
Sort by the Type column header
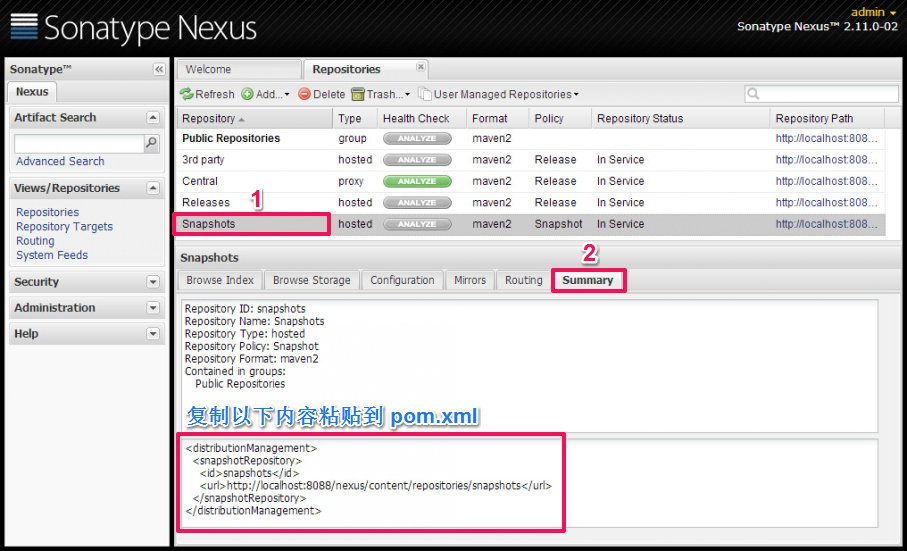pos(355,119)
